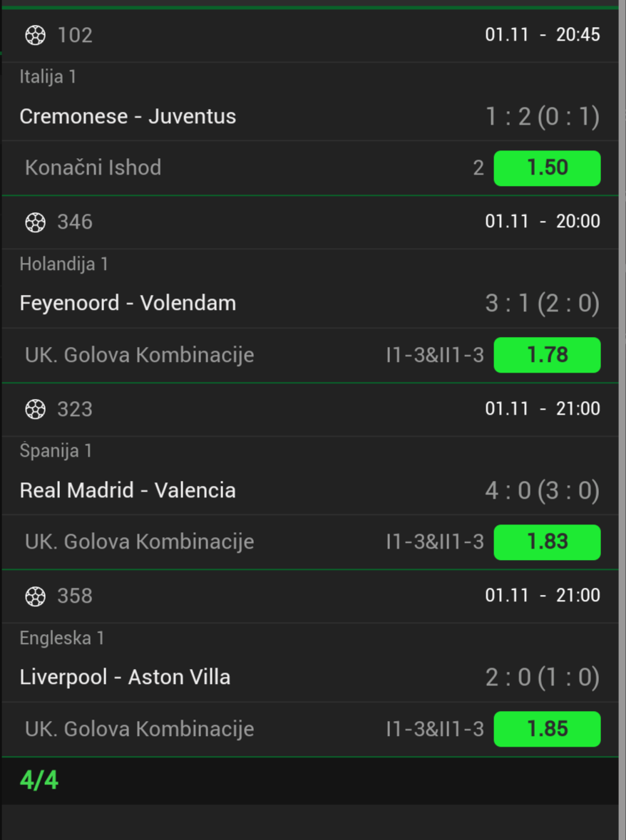
Task: Click the green 1.78 odds button
Action: tap(547, 355)
